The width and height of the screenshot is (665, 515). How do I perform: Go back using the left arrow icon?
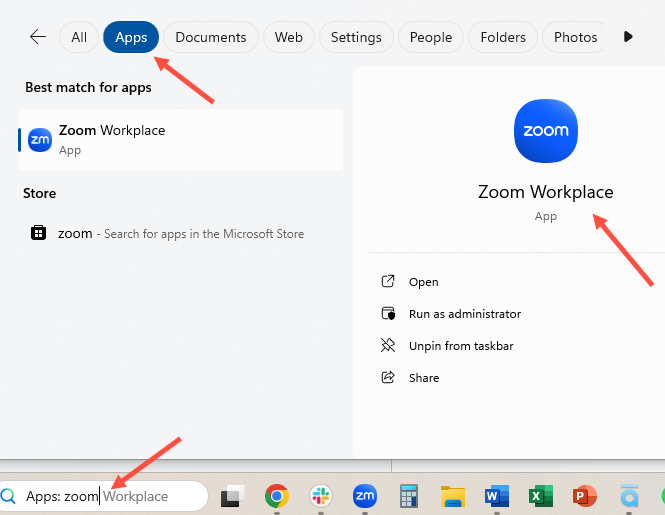38,37
